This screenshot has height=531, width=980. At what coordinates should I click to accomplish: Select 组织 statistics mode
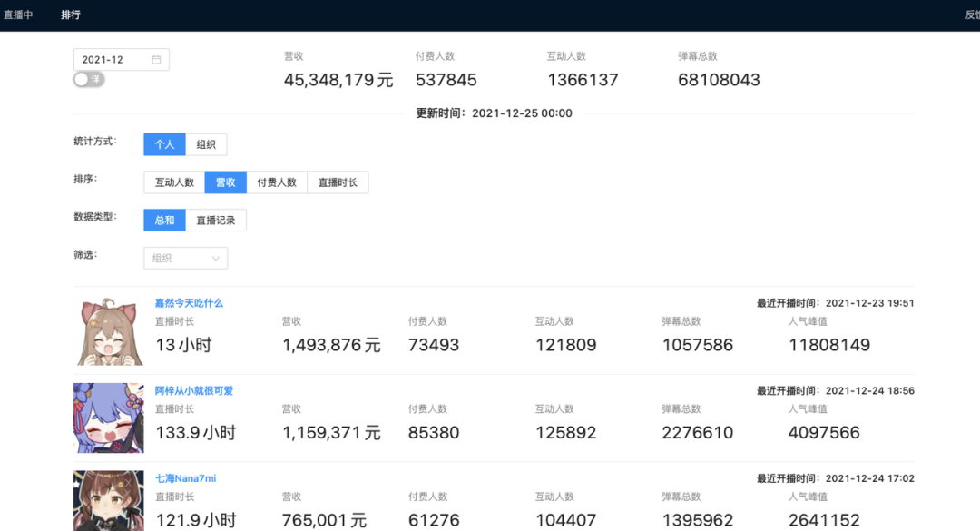[206, 144]
